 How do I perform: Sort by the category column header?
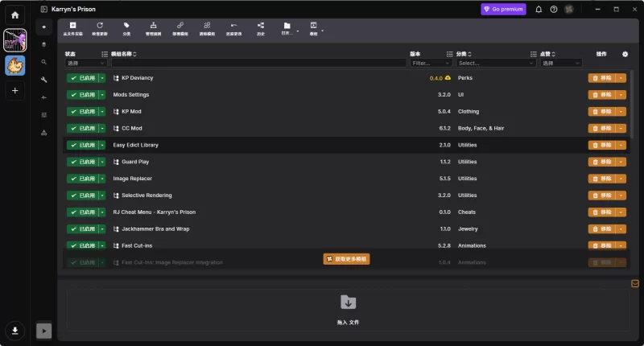[x=464, y=54]
